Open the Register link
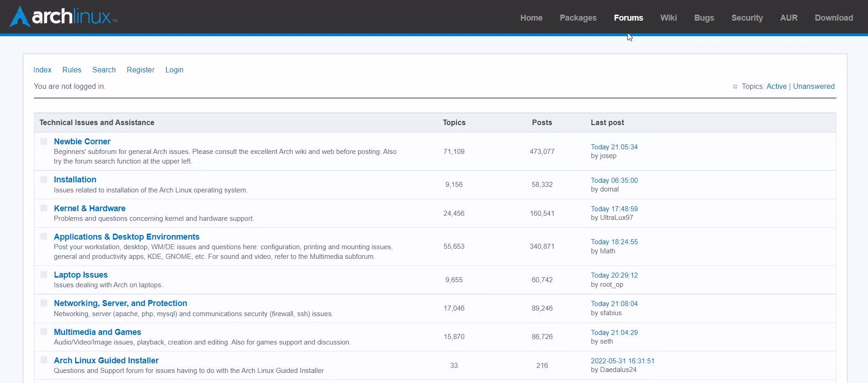This screenshot has width=868, height=383. [x=140, y=70]
